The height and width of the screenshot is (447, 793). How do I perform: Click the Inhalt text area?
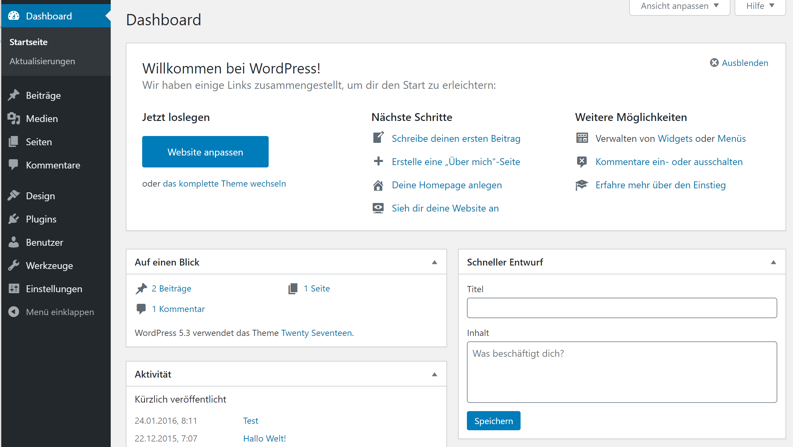click(x=622, y=372)
